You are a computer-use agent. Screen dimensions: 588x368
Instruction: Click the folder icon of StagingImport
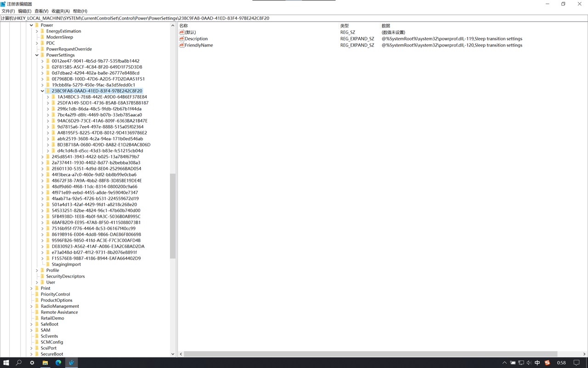coord(48,264)
